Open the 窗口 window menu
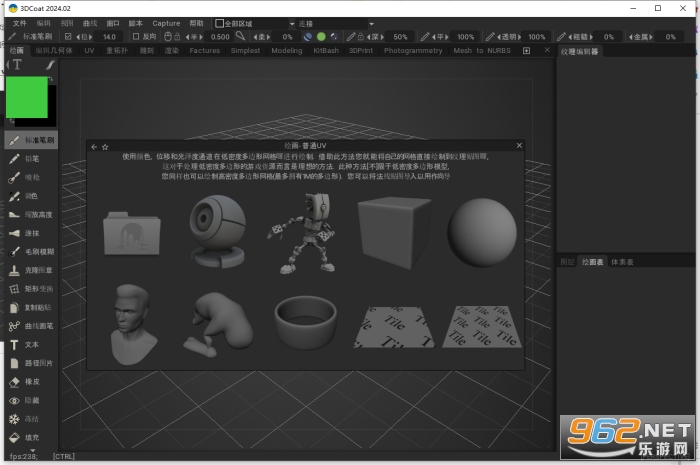700x465 pixels. click(x=113, y=23)
